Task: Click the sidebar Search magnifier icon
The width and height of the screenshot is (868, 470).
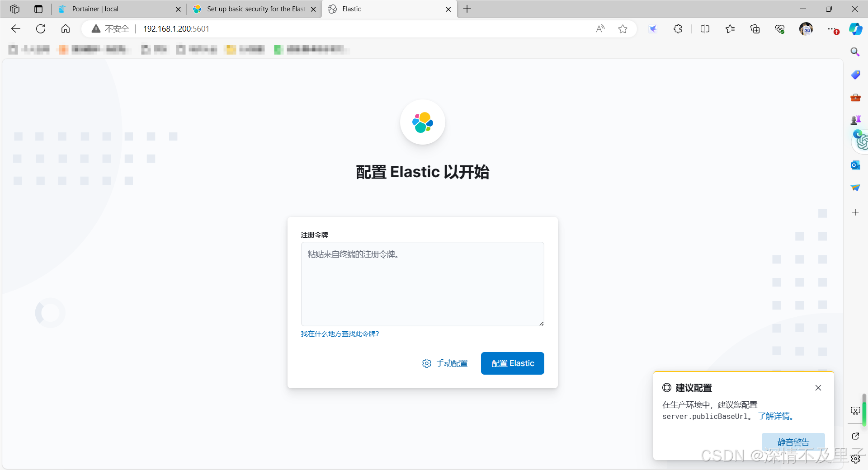Action: 855,52
